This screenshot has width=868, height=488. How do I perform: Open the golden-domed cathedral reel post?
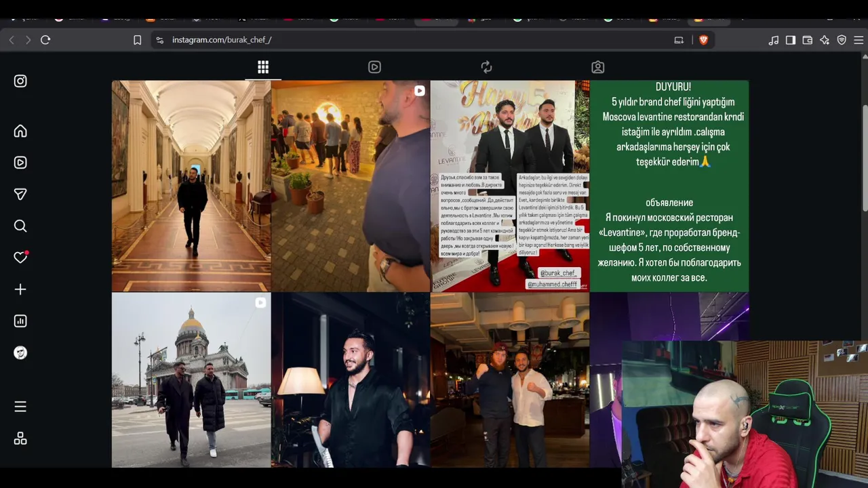click(191, 380)
